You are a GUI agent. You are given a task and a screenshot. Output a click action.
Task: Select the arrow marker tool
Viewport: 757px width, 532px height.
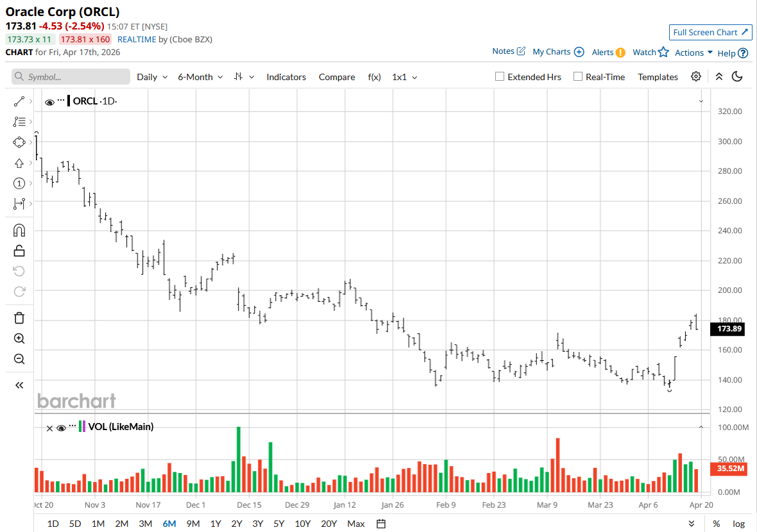tap(19, 163)
